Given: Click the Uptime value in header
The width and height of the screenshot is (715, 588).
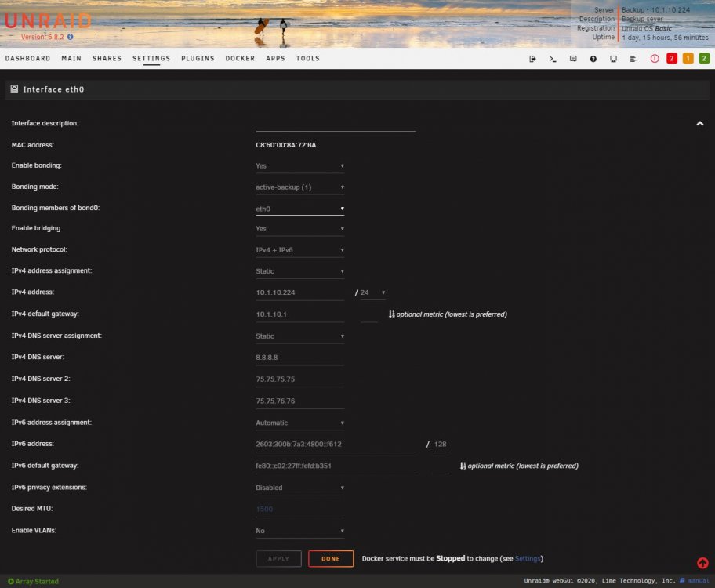Looking at the screenshot, I should (x=666, y=38).
